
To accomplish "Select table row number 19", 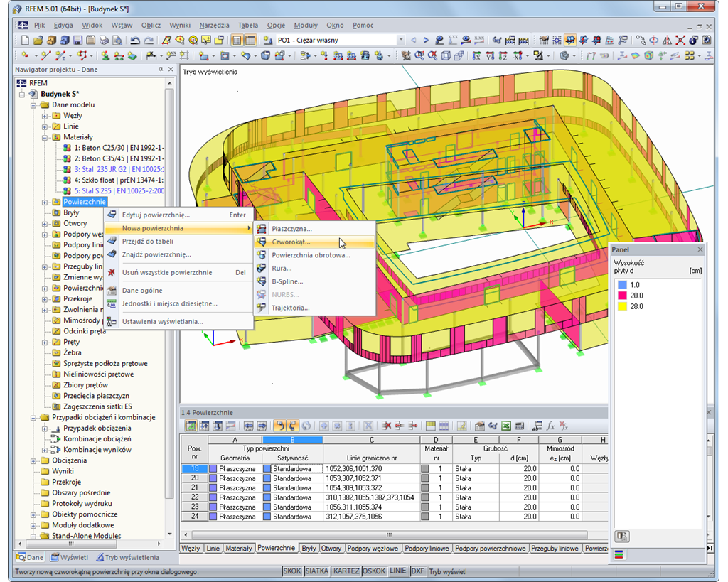I will [195, 469].
